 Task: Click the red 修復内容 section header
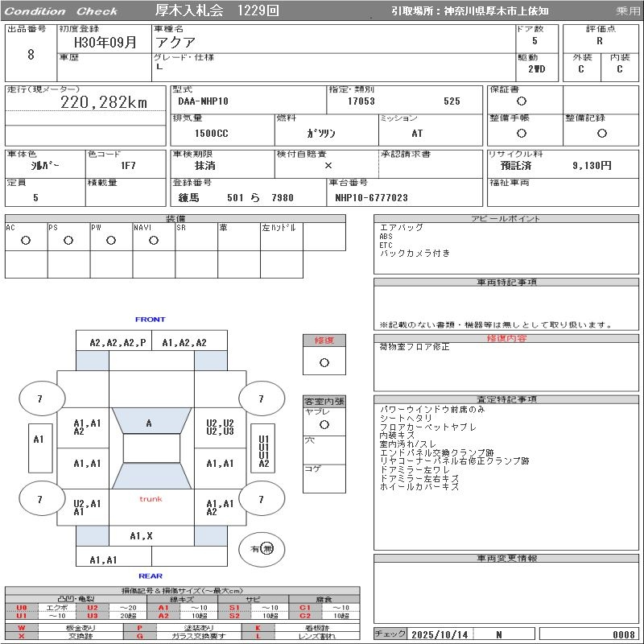506,338
